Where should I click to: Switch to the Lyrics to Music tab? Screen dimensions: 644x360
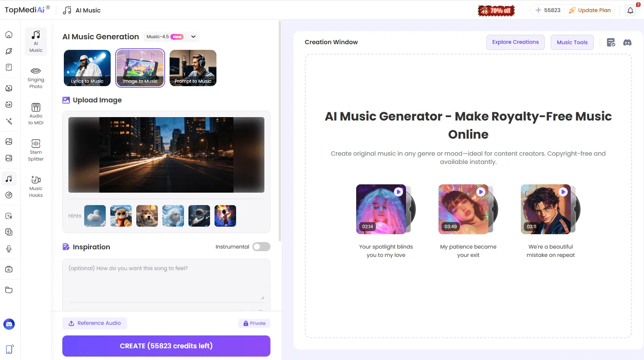87,68
